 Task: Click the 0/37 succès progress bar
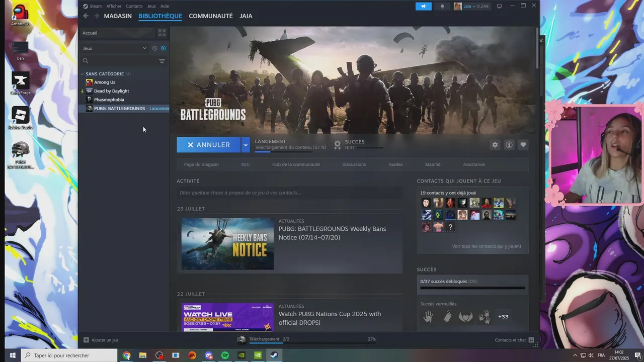(x=472, y=288)
